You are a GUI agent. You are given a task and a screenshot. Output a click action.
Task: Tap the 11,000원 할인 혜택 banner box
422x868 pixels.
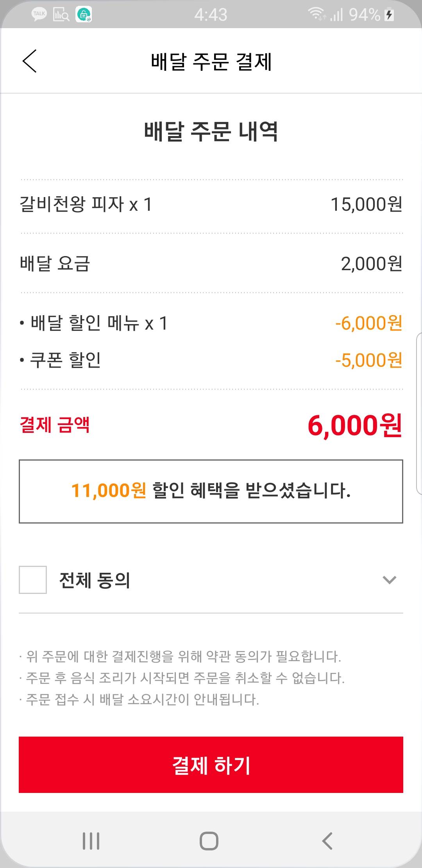point(211,491)
